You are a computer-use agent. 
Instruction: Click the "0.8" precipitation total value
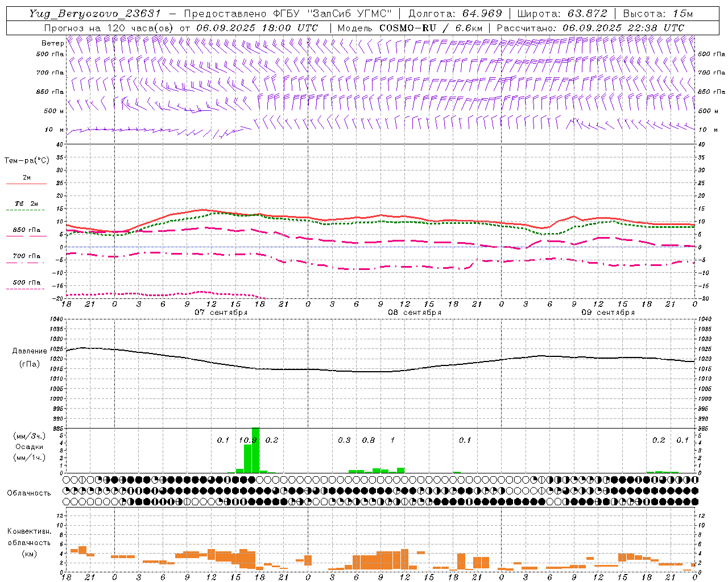(x=369, y=440)
